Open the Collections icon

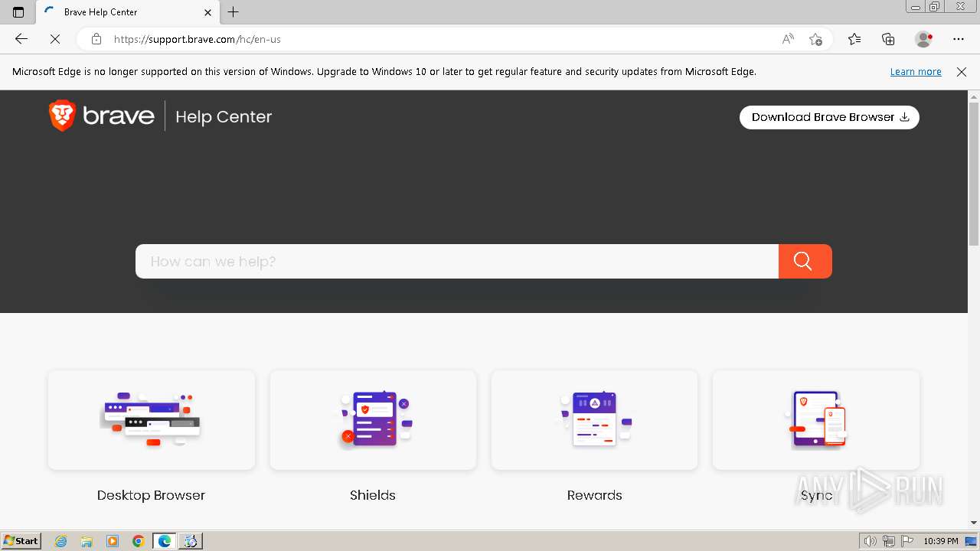click(888, 39)
